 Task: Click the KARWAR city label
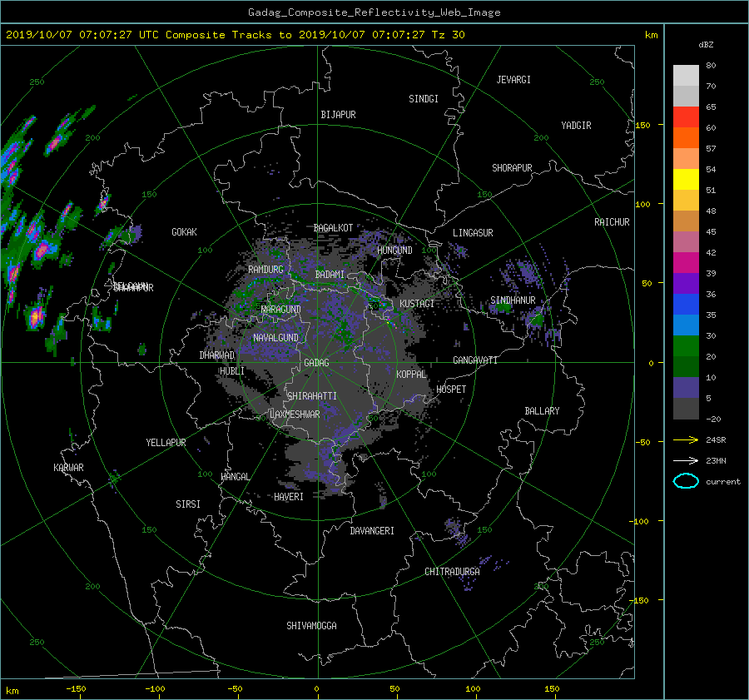[68, 467]
